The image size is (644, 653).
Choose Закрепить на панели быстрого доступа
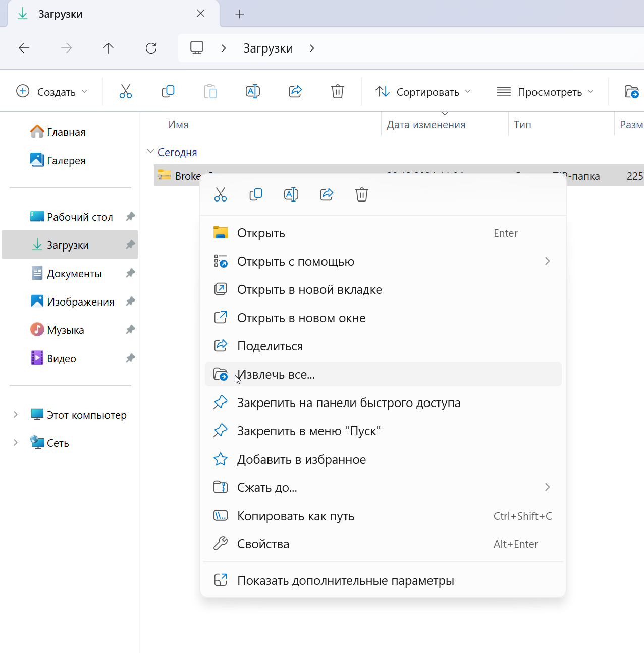click(383, 403)
